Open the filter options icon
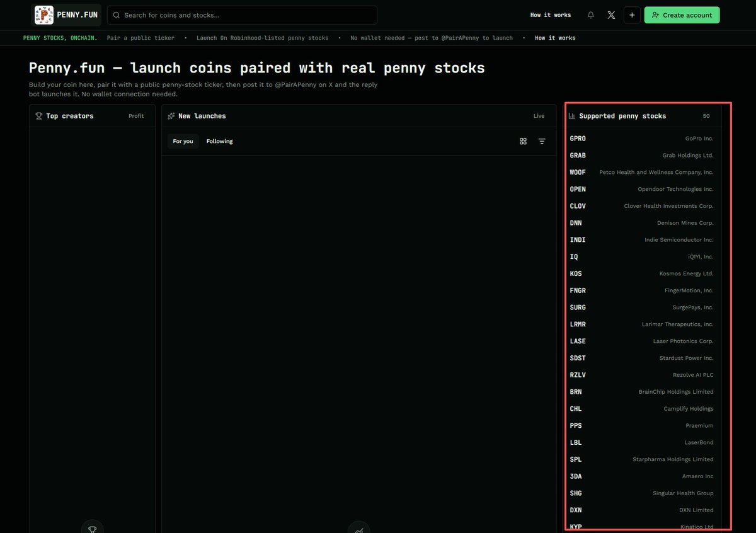The width and height of the screenshot is (756, 533). (542, 141)
